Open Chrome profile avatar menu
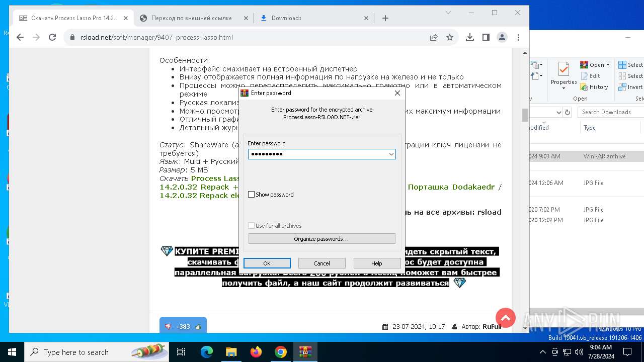The image size is (644, 362). [502, 37]
